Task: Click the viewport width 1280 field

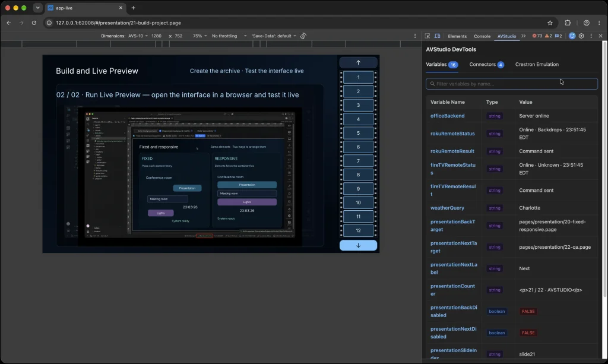Action: (156, 36)
